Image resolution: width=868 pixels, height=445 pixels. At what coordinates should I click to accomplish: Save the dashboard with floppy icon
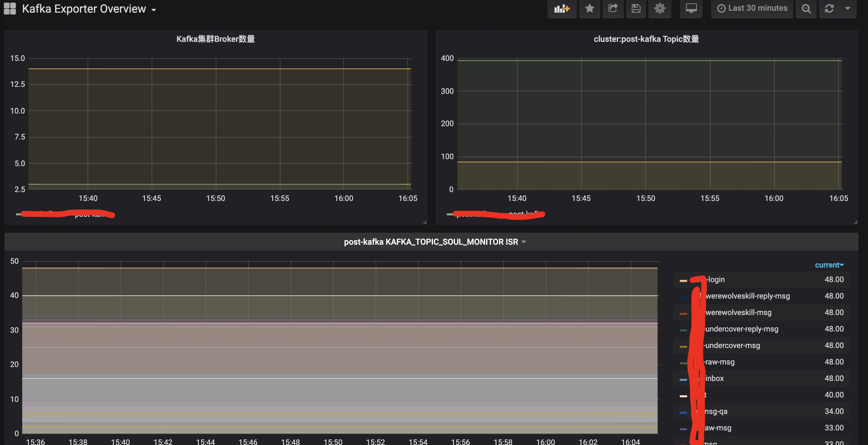(x=636, y=9)
